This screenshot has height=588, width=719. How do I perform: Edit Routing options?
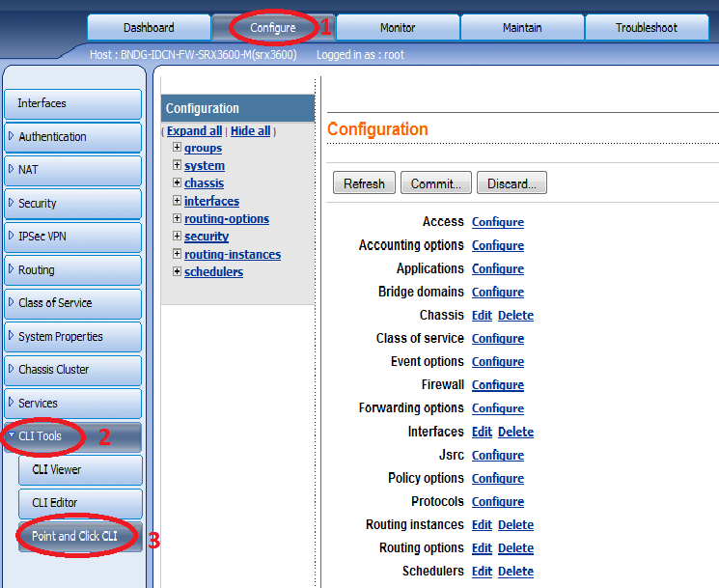click(x=482, y=548)
